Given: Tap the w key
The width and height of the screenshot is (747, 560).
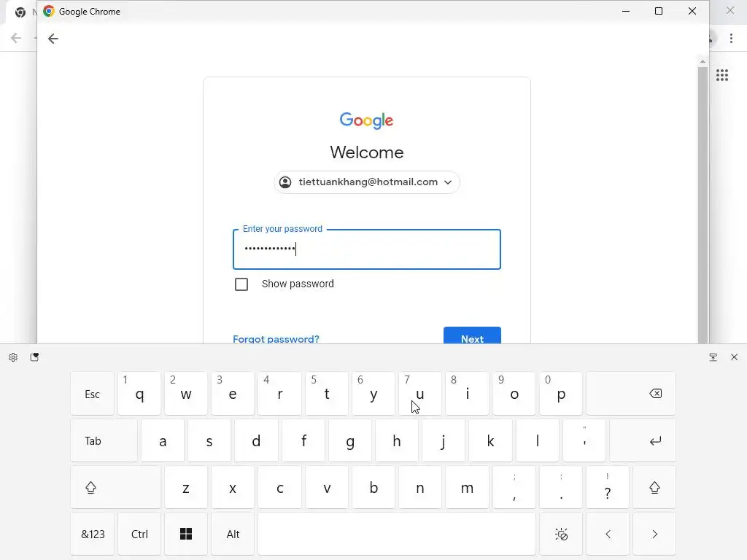Looking at the screenshot, I should coord(186,393).
